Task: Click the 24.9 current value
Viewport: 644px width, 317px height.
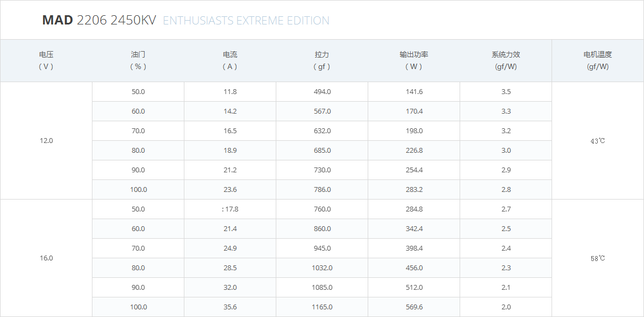Action: 230,248
